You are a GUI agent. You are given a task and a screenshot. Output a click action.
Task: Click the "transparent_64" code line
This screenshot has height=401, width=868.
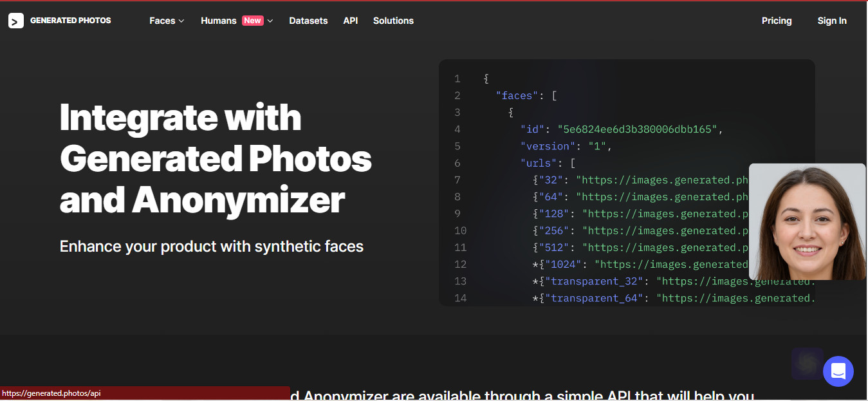pos(674,298)
